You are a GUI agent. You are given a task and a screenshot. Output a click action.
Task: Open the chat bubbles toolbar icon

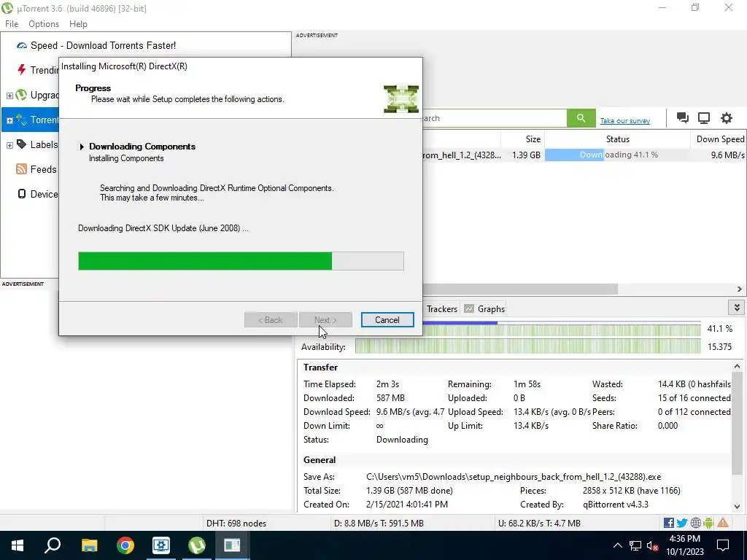[682, 118]
